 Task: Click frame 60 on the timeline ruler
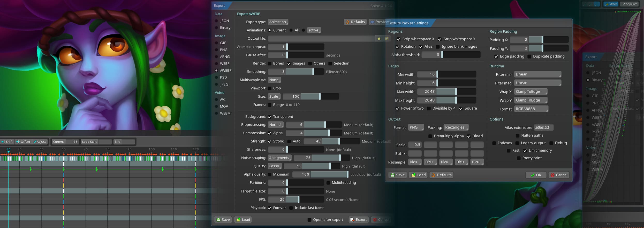pos(64,149)
